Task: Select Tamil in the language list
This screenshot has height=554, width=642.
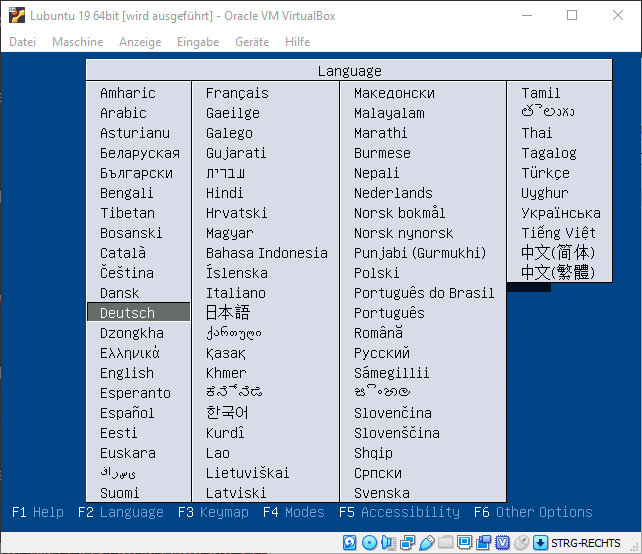Action: (x=541, y=93)
